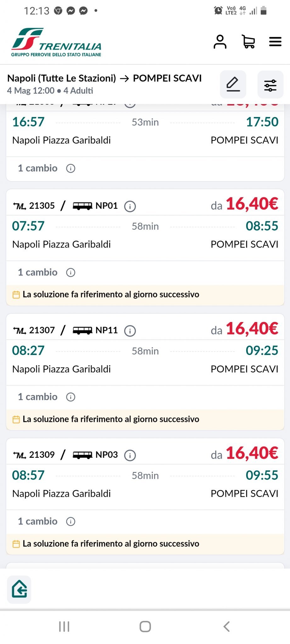The width and height of the screenshot is (290, 644).
Task: Show info for train 21305 / NP01
Action: tap(130, 206)
